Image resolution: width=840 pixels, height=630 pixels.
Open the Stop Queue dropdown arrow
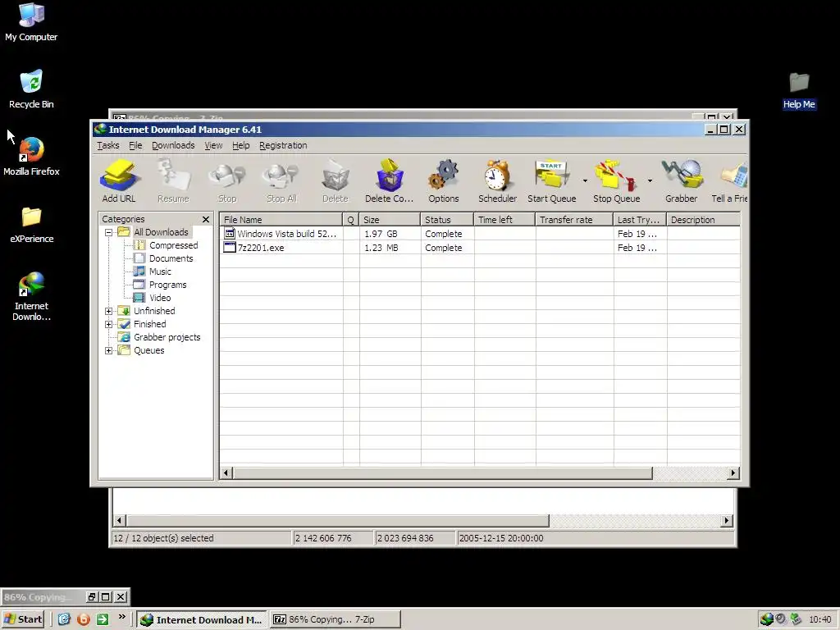[x=650, y=180]
